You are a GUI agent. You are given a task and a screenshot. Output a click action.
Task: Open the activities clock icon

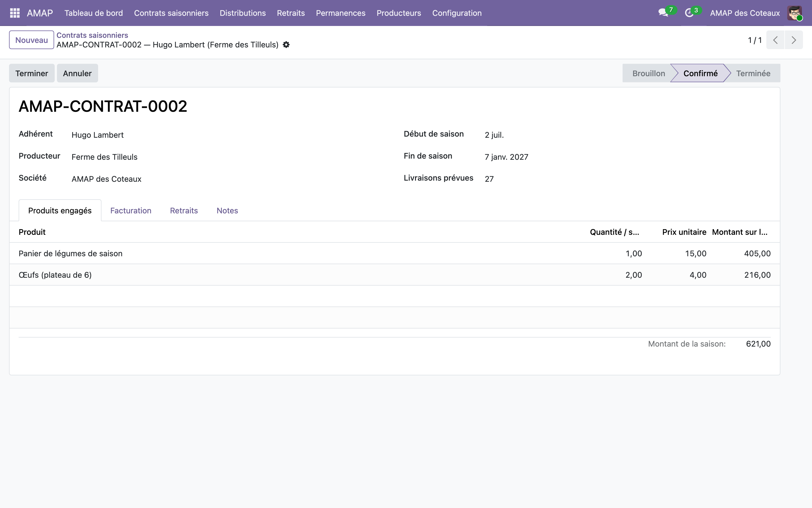[689, 13]
